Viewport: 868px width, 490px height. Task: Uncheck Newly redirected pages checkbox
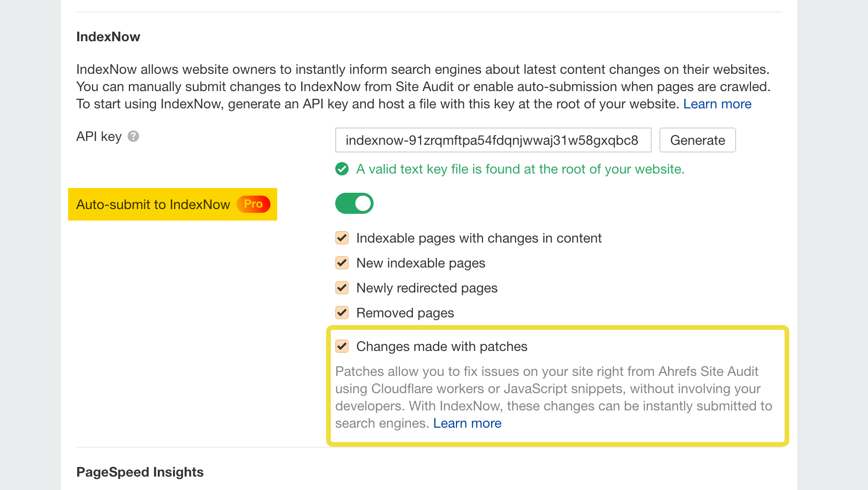(x=342, y=288)
